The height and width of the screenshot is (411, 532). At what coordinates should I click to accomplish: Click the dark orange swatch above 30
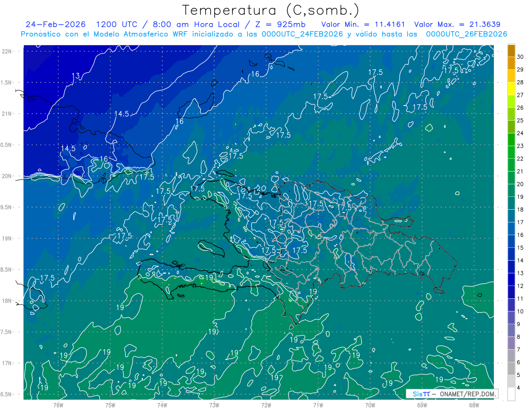point(511,51)
